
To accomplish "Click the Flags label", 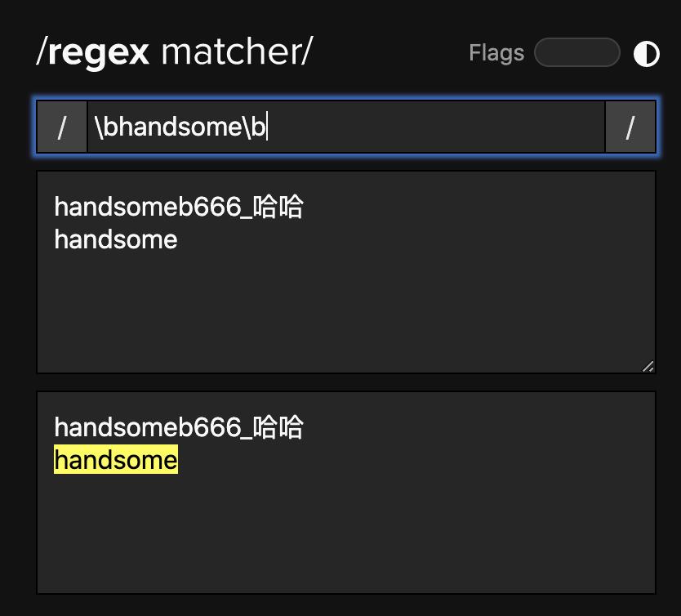I will [x=496, y=53].
